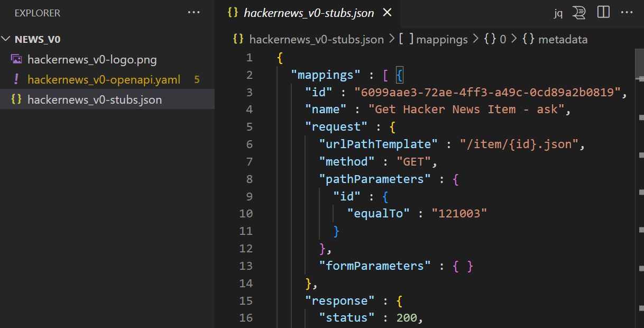
Task: Click JSON braces icon in editor tab
Action: [233, 13]
